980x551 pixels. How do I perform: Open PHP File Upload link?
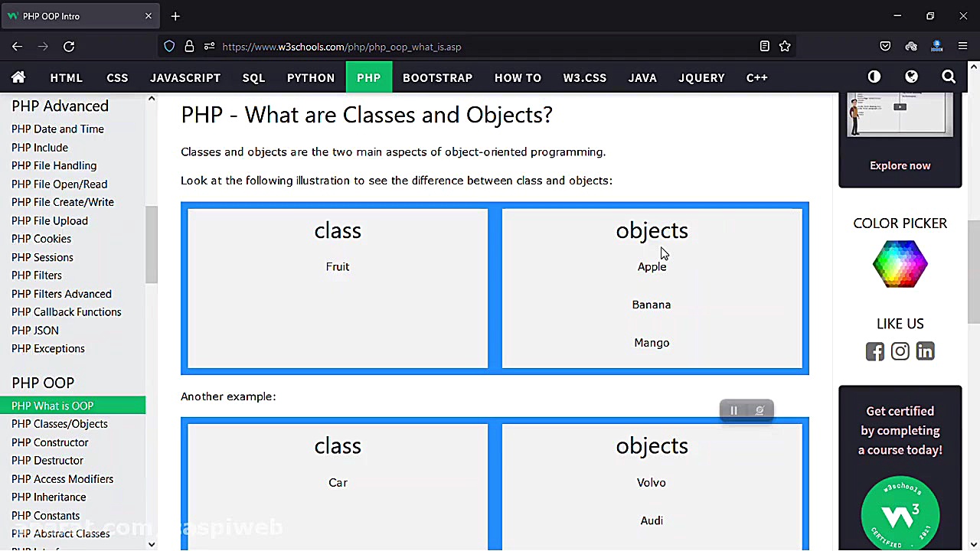pyautogui.click(x=50, y=221)
